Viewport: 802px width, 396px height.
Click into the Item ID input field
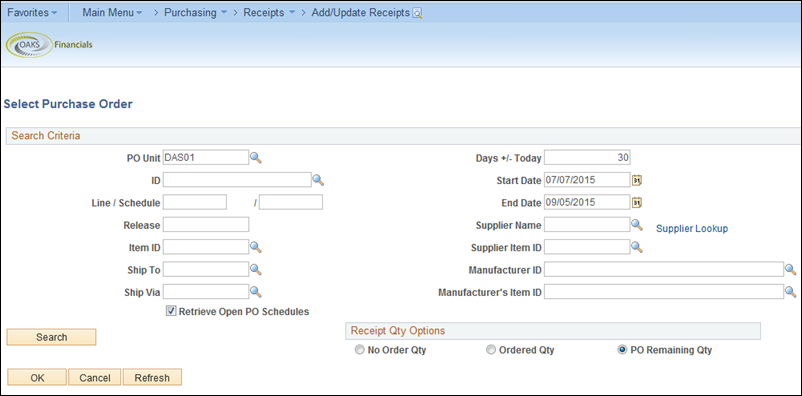tap(206, 247)
